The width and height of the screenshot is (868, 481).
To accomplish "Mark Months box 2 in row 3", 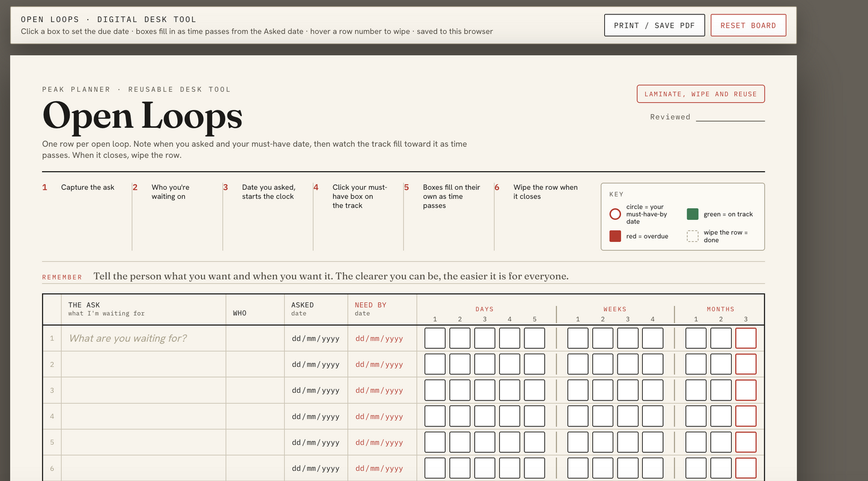I will (721, 390).
